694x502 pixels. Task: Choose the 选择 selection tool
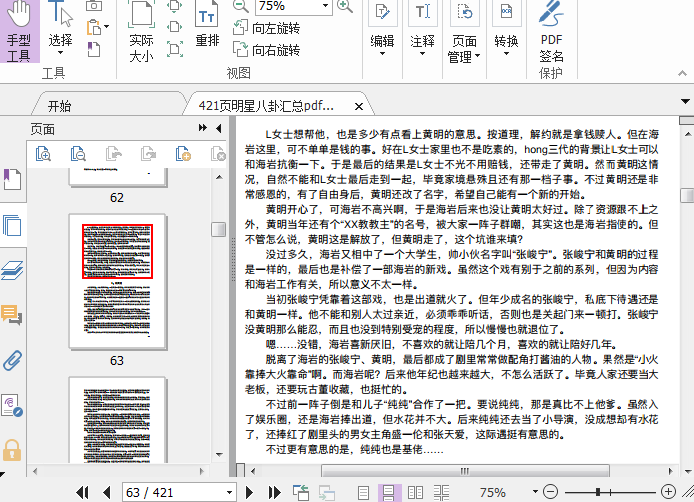(x=60, y=29)
